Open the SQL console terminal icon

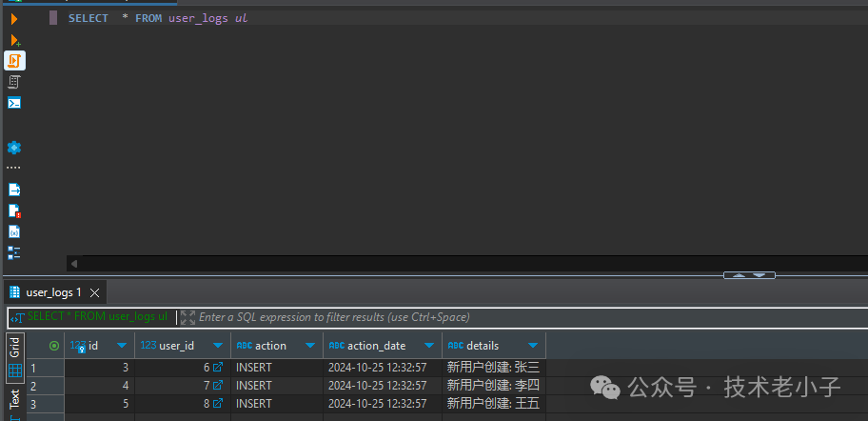[x=14, y=103]
